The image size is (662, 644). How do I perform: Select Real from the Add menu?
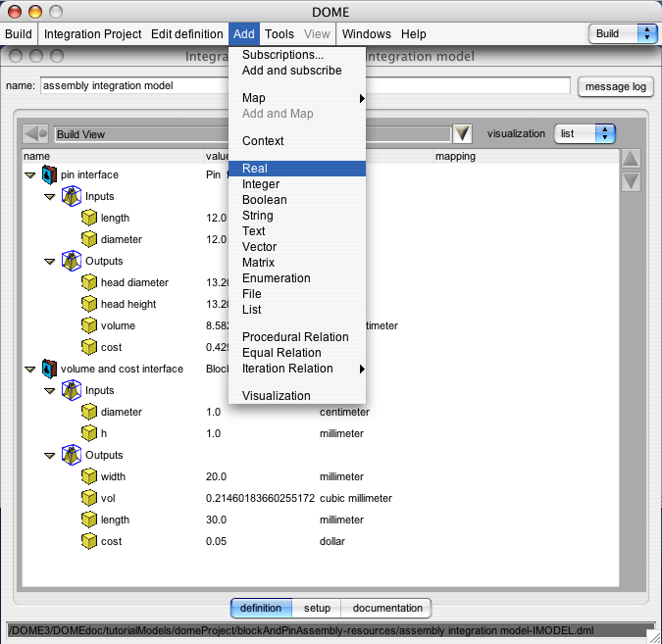[x=297, y=169]
